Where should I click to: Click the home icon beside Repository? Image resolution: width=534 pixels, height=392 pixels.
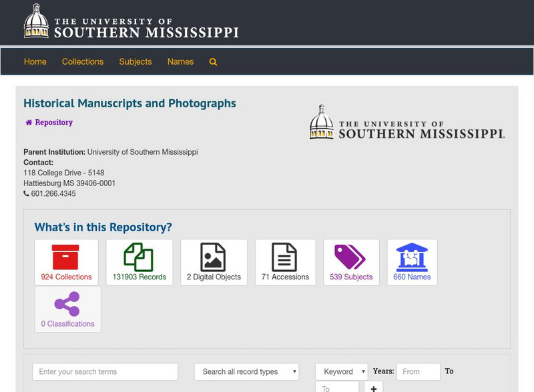click(x=29, y=122)
